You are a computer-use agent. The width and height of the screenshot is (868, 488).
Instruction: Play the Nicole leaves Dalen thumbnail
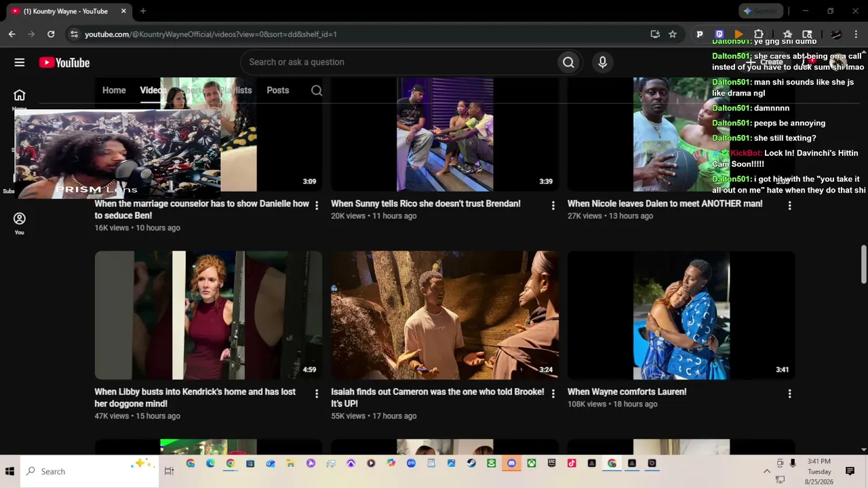[x=681, y=134]
